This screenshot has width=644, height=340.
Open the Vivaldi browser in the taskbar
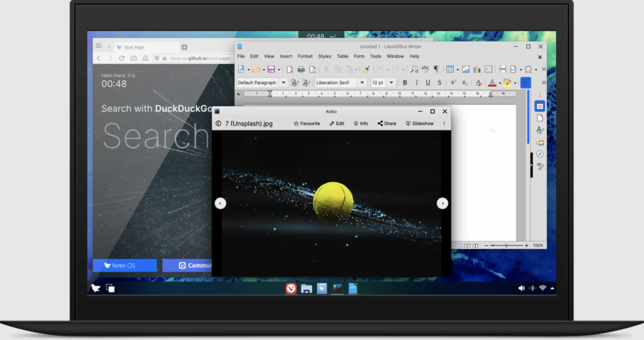click(291, 289)
